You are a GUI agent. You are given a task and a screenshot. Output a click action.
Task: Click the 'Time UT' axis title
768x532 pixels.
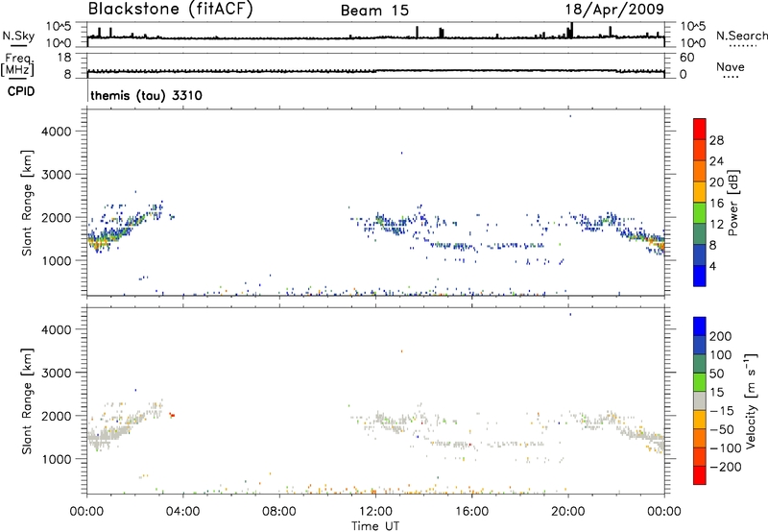coord(375,526)
